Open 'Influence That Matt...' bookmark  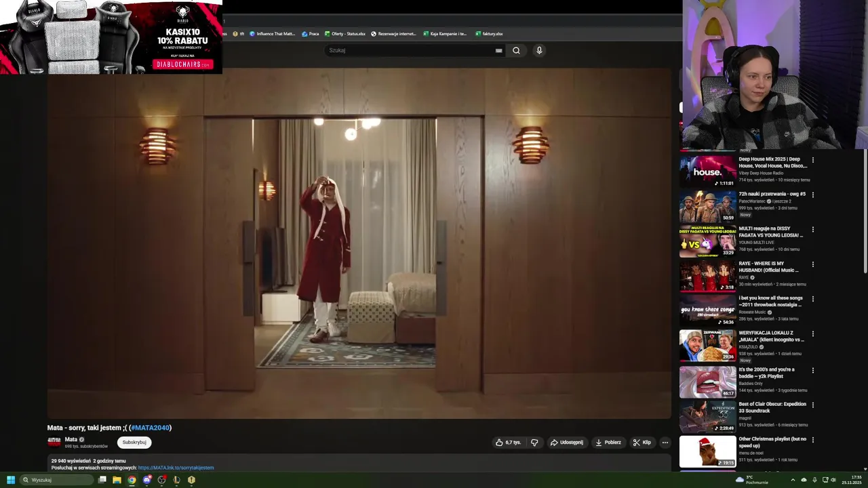272,34
